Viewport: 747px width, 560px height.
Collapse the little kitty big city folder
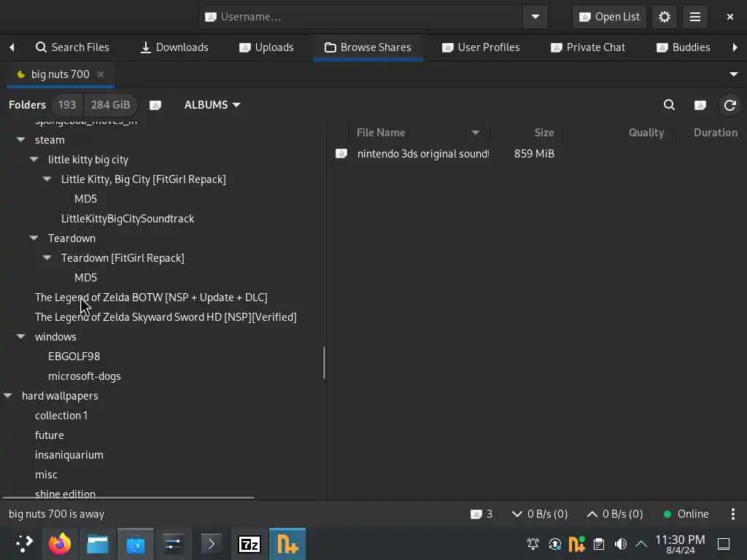34,160
